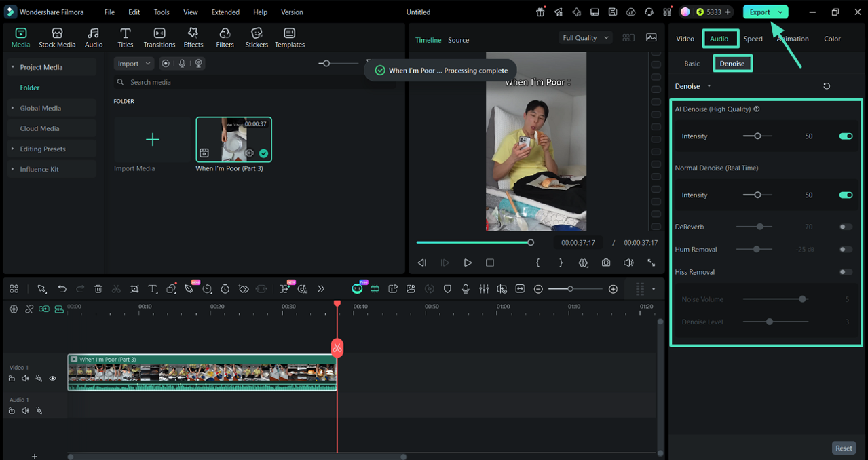Image resolution: width=868 pixels, height=460 pixels.
Task: Hide Video 1 track with eye icon
Action: coord(52,379)
